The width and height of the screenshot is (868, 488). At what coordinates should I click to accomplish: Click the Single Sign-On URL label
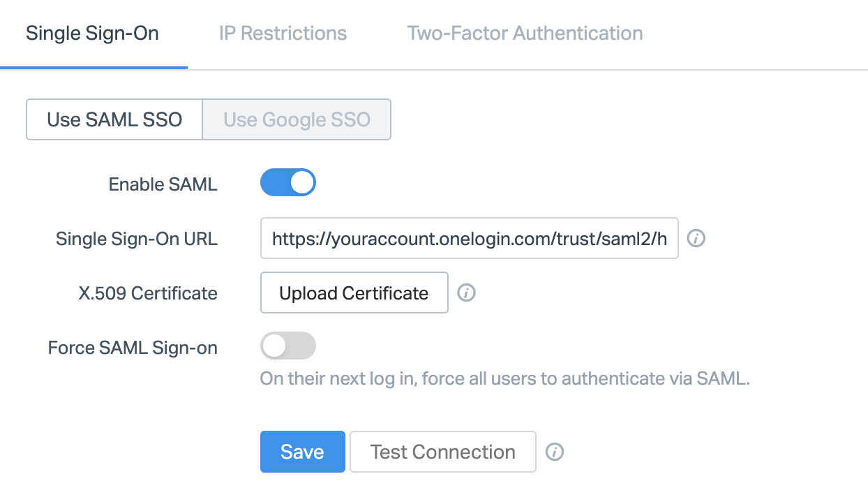pos(137,239)
